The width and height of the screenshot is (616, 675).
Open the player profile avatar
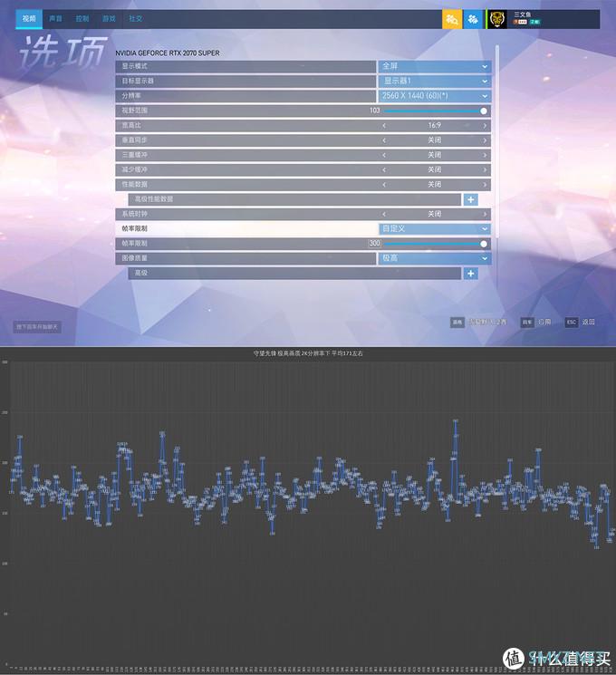click(496, 19)
